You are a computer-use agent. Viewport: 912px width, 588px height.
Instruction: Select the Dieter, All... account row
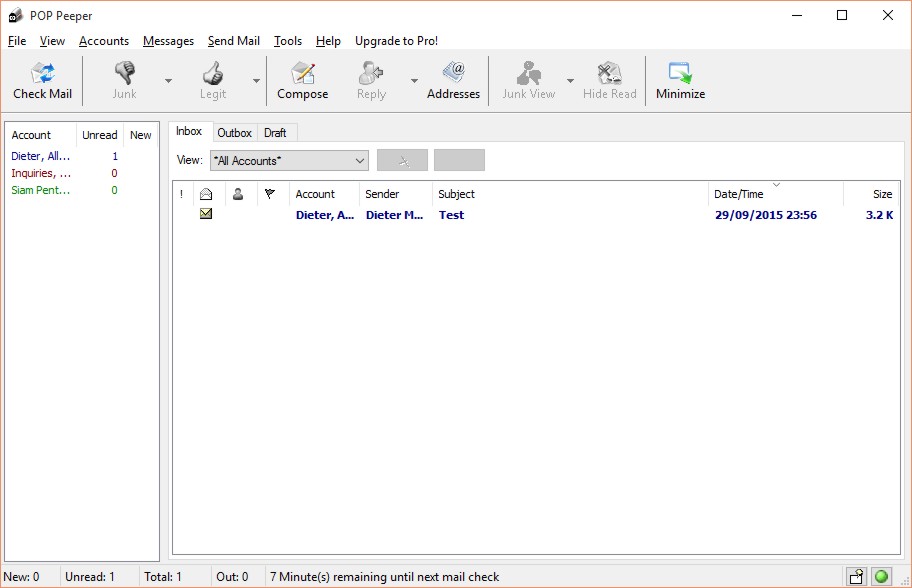click(x=81, y=156)
